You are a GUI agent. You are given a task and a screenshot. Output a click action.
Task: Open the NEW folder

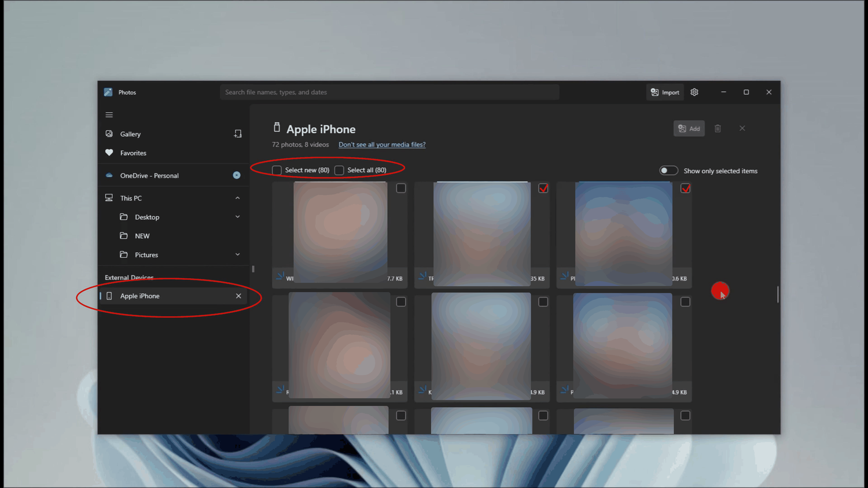point(142,236)
